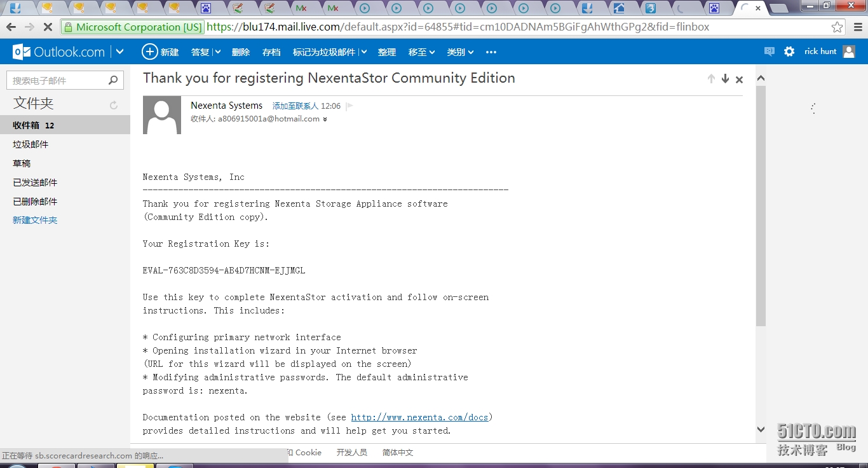868x468 pixels.
Task: Click the rick hunt profile picture
Action: [849, 52]
